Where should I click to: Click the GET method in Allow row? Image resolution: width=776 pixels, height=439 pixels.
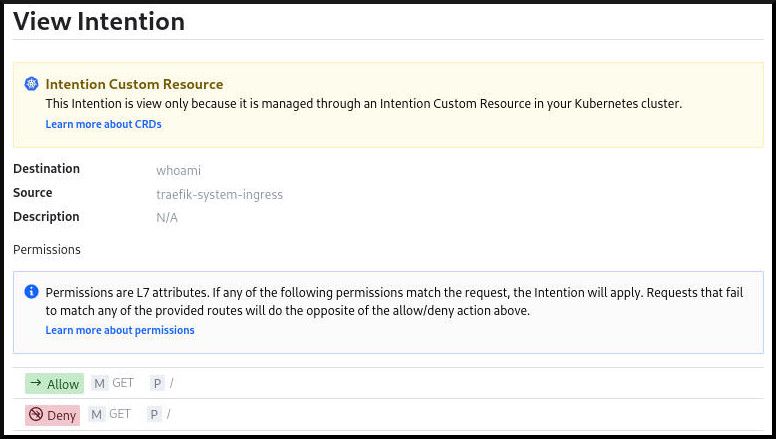[x=123, y=383]
